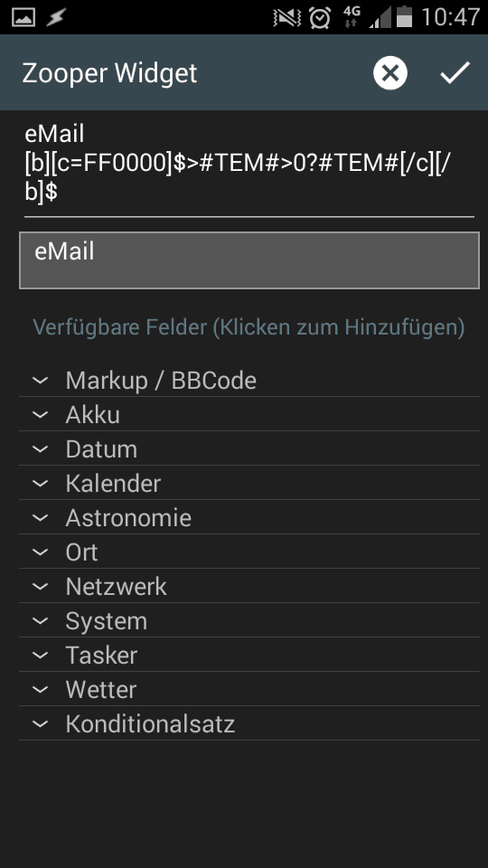Open the Wetter fields group

[x=249, y=689]
